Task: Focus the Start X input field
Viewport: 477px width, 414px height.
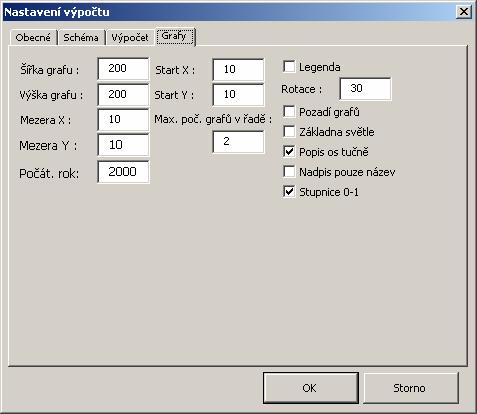Action: point(238,69)
